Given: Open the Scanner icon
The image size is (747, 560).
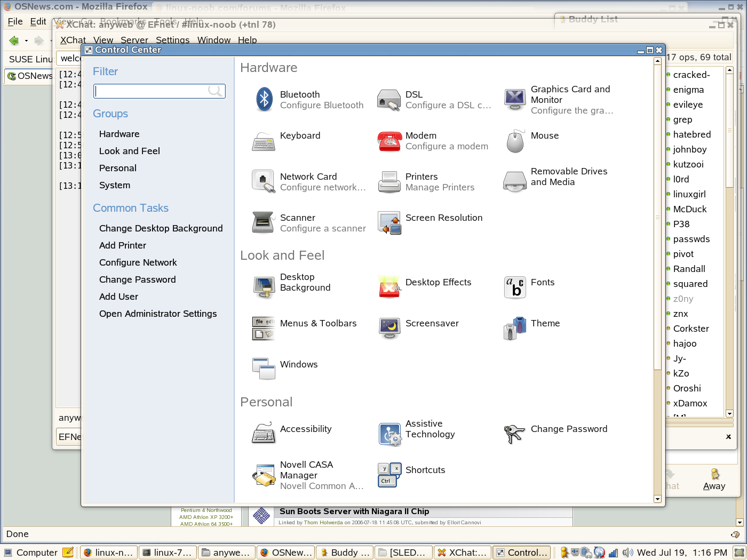Looking at the screenshot, I should 264,222.
